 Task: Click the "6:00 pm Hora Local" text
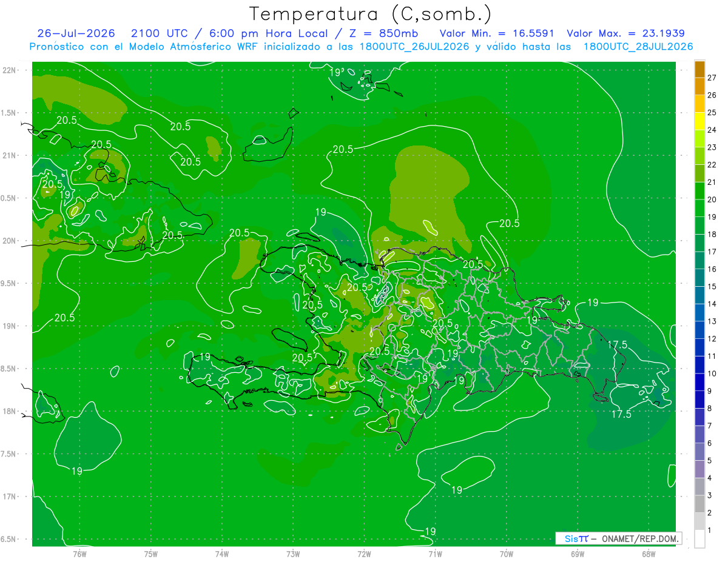(x=268, y=33)
